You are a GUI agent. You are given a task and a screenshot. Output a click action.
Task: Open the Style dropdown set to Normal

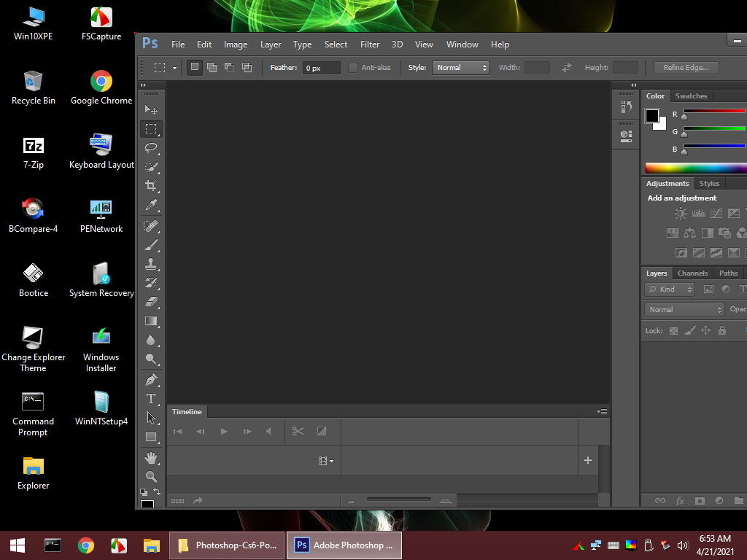tap(461, 68)
